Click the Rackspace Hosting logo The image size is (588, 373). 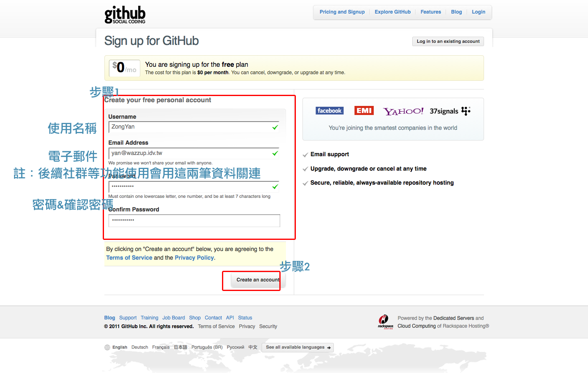(385, 321)
